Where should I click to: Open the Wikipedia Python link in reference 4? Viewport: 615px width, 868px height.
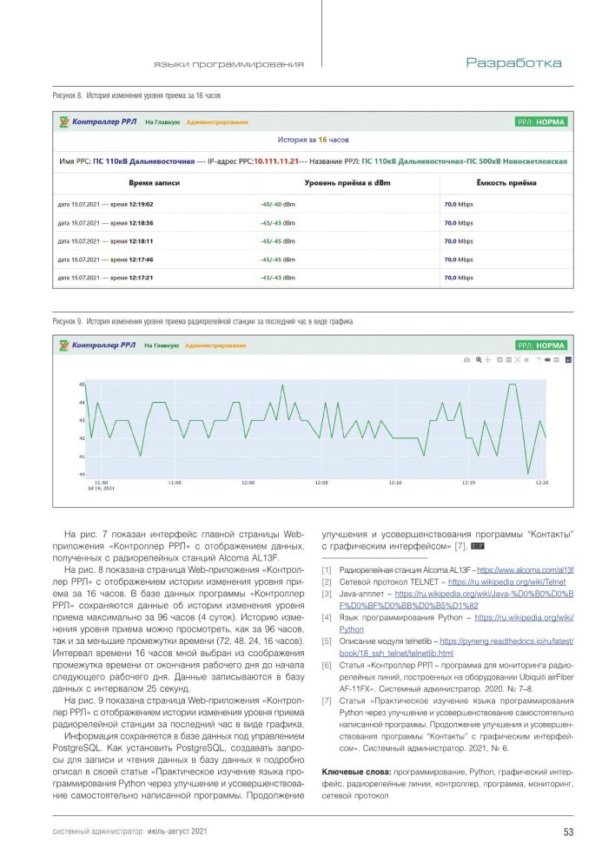click(x=457, y=623)
